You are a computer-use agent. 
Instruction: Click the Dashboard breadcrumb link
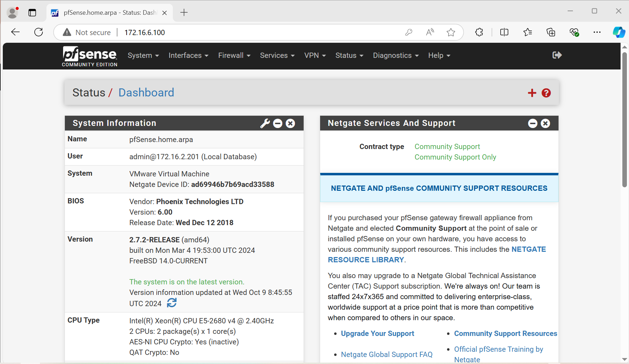click(146, 93)
